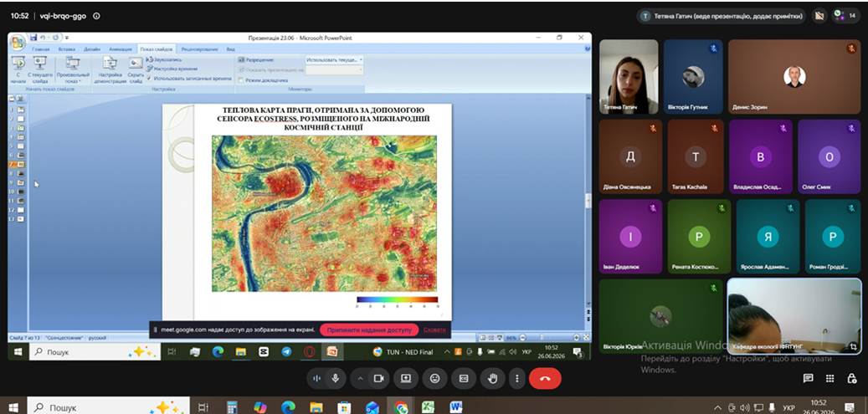Mute the microphone in Meet
Viewport: 868px width, 414px height.
click(335, 379)
